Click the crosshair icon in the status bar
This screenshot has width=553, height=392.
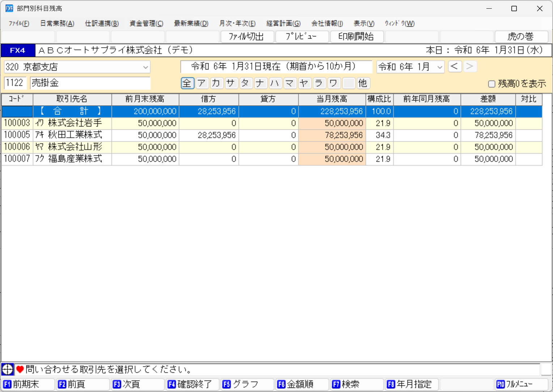pyautogui.click(x=7, y=369)
